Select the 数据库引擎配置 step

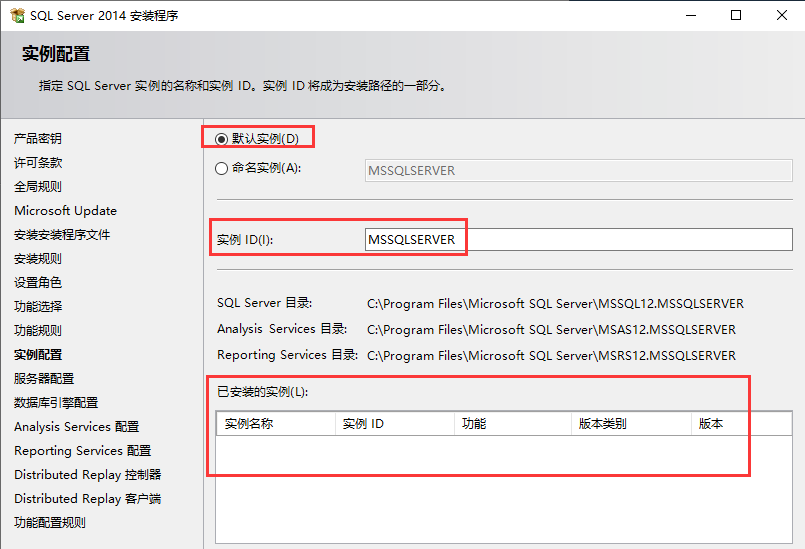(56, 403)
